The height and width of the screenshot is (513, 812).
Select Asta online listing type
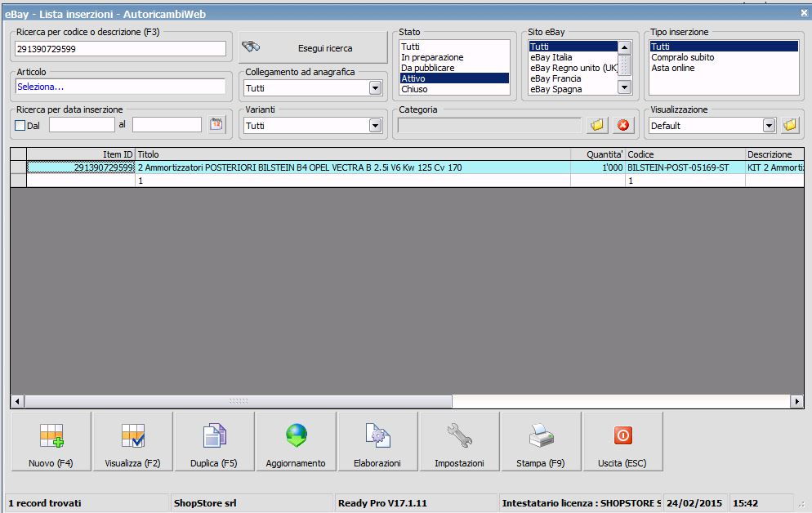coord(724,68)
